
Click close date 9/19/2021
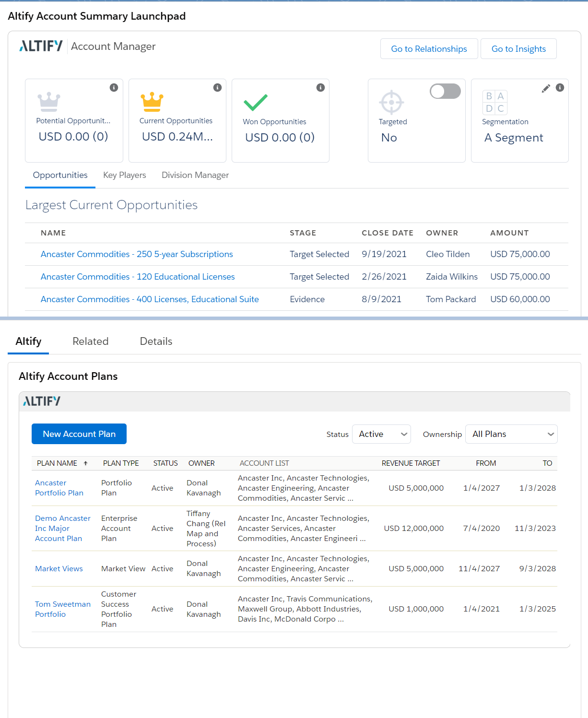(x=384, y=254)
